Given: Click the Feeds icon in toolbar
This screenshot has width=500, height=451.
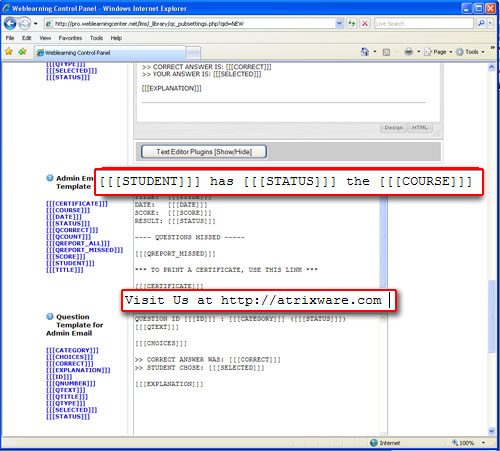Looking at the screenshot, I should point(386,52).
